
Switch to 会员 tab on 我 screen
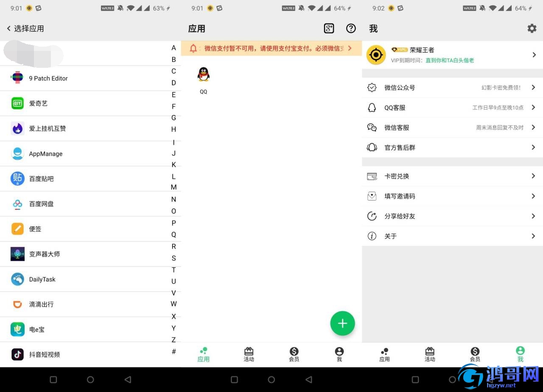tap(475, 355)
